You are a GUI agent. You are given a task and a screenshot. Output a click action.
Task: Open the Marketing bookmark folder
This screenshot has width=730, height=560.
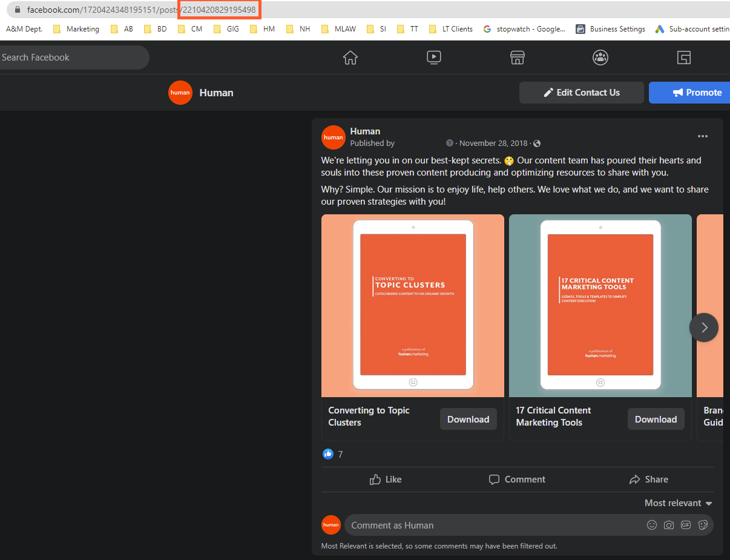tap(76, 28)
